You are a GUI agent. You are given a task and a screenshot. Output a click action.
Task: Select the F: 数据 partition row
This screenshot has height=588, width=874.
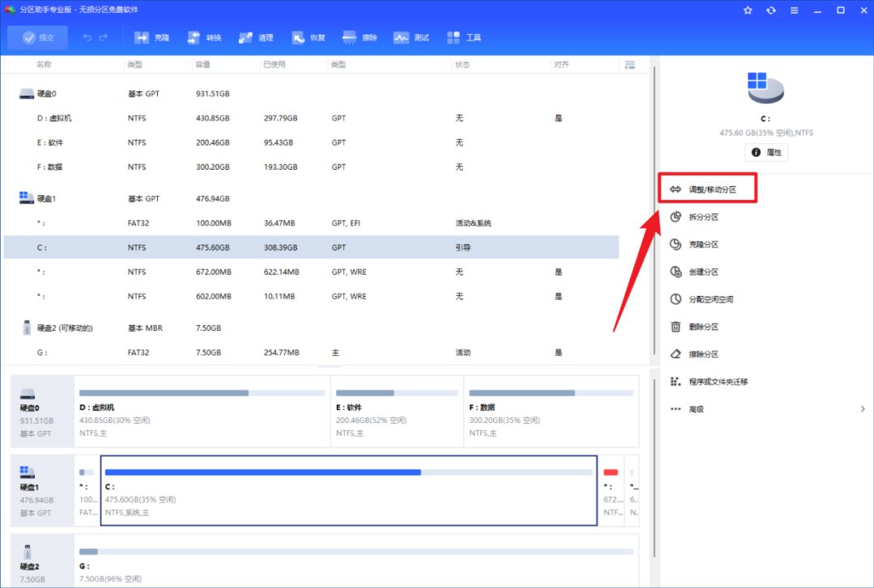tap(311, 167)
